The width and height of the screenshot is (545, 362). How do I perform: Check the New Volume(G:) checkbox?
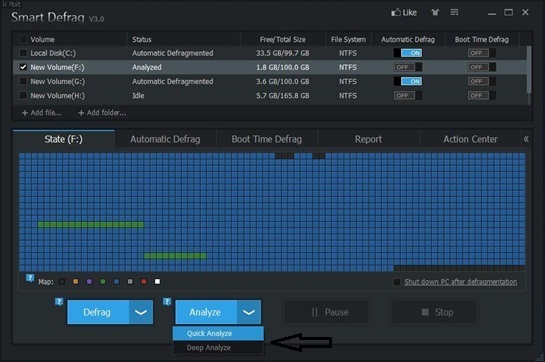click(x=23, y=81)
